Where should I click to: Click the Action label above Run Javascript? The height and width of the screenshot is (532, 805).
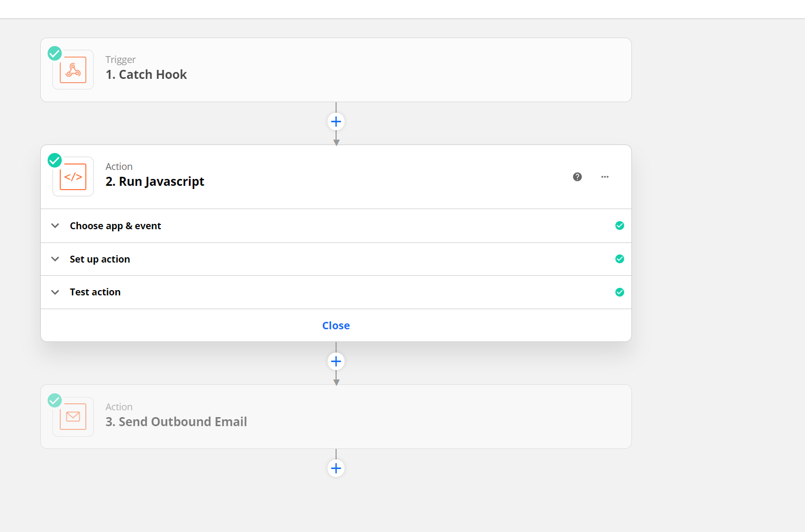pos(119,167)
